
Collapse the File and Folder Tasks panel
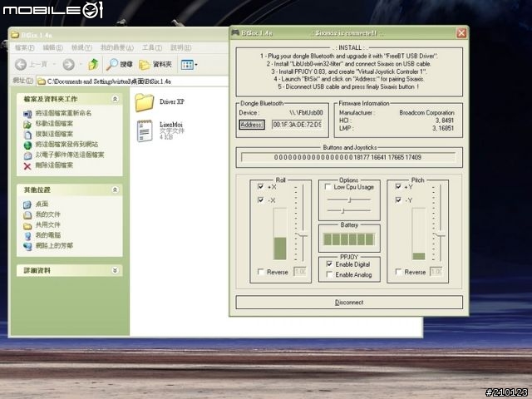(x=115, y=99)
